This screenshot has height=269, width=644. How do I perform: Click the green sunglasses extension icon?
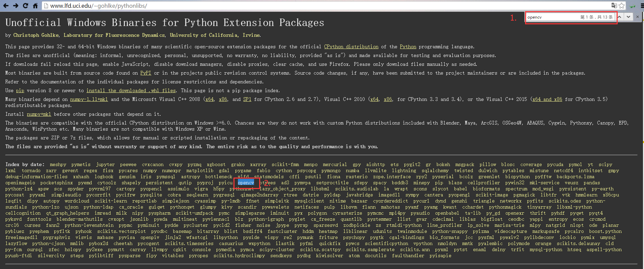tap(633, 6)
